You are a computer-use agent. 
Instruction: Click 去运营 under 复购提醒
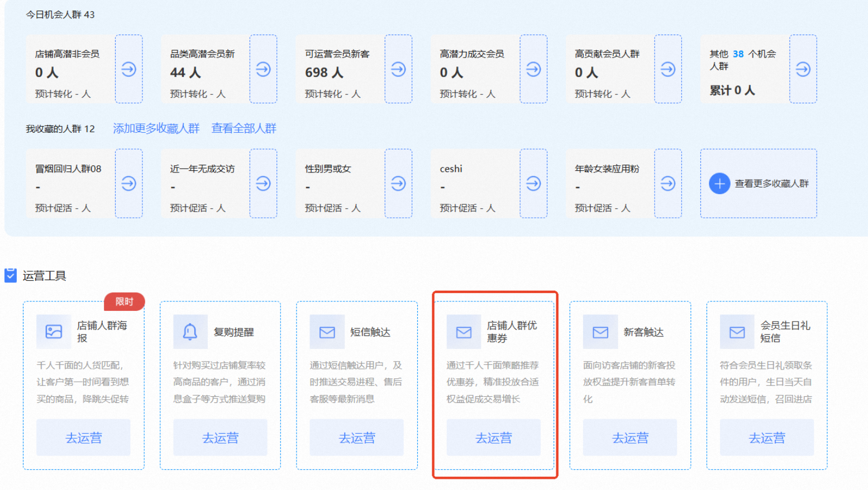[x=221, y=438]
